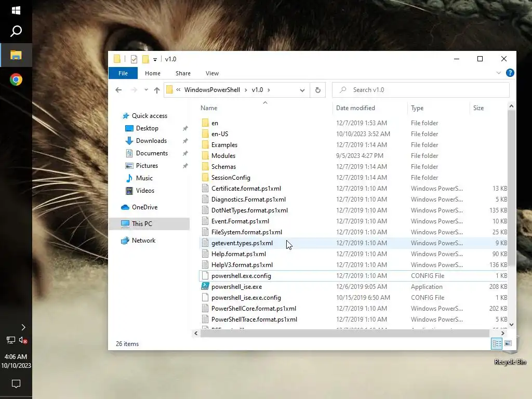Open Customize Quick Access Toolbar dropdown
The image size is (532, 399).
click(155, 59)
